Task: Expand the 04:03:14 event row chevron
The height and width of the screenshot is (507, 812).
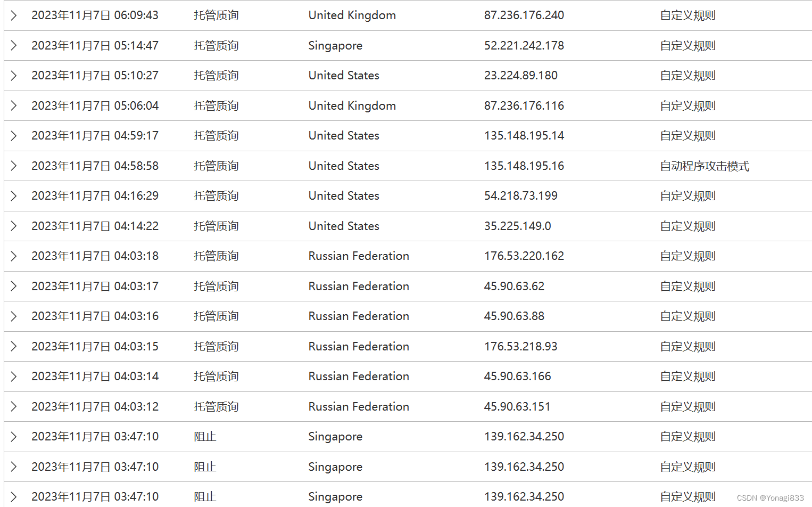Action: pyautogui.click(x=14, y=377)
